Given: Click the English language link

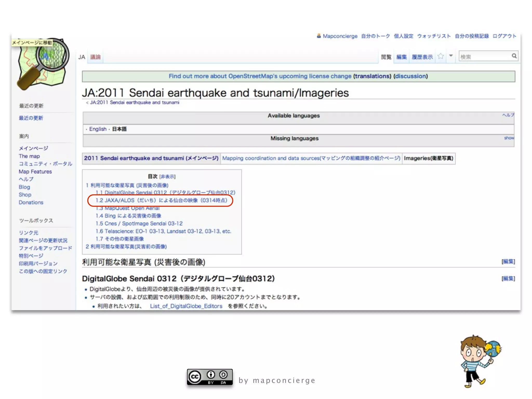Looking at the screenshot, I should 98,129.
